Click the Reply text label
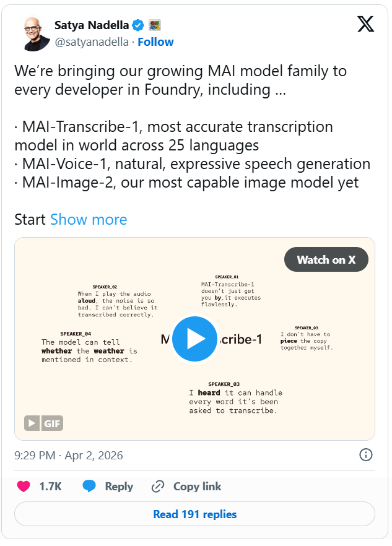 [119, 487]
